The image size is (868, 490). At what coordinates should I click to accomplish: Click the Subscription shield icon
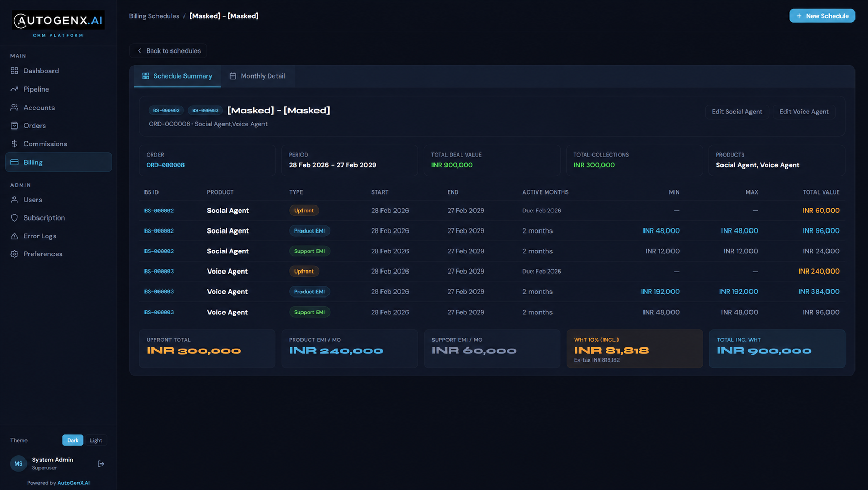coord(15,217)
